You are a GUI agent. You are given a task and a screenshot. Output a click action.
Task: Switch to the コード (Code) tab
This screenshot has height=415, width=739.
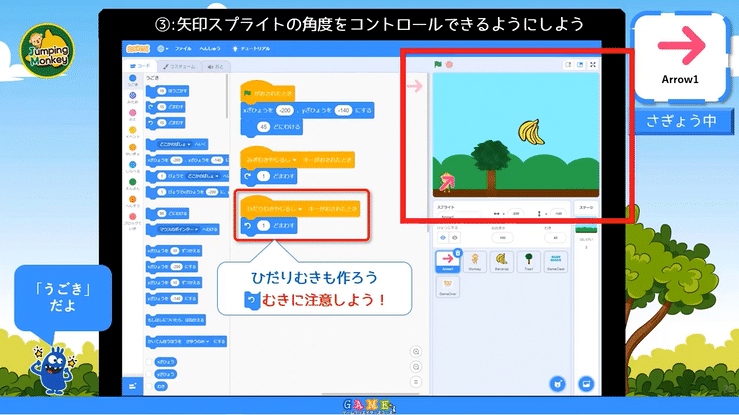[x=140, y=66]
